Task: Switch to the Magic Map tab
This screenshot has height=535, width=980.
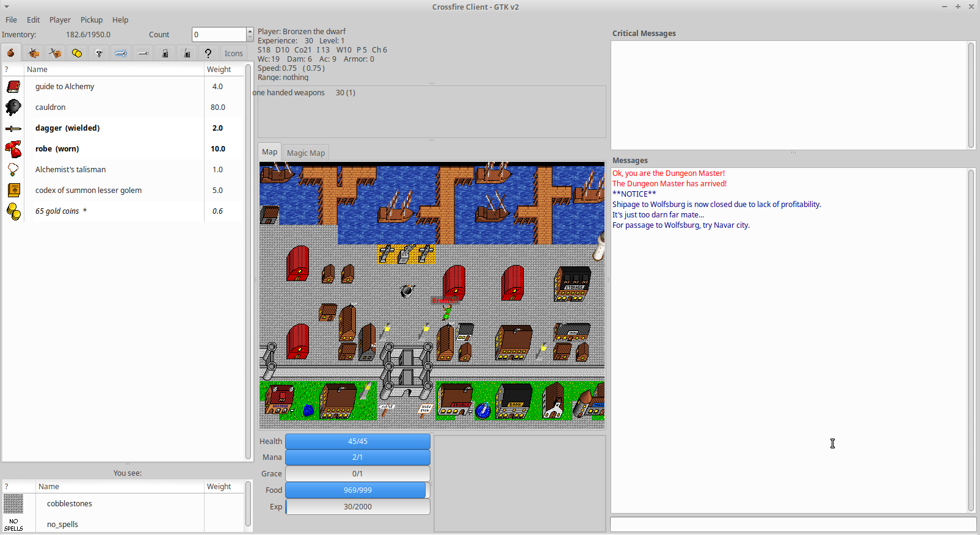Action: tap(306, 153)
